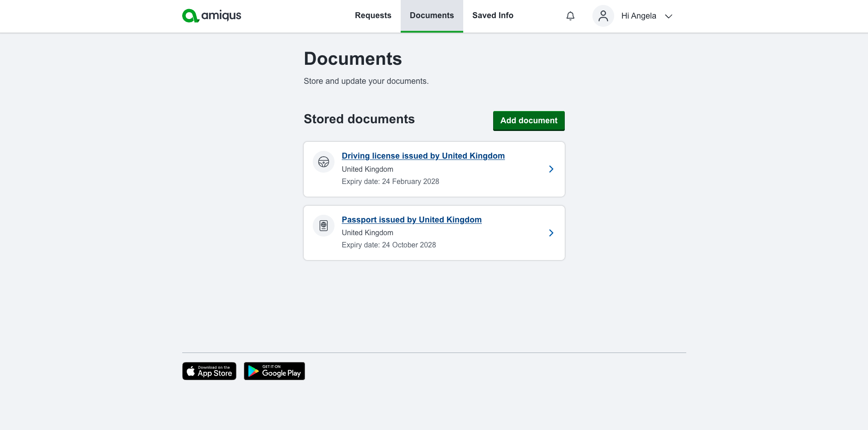Switch to the Saved Info tab
868x430 pixels.
click(x=493, y=15)
